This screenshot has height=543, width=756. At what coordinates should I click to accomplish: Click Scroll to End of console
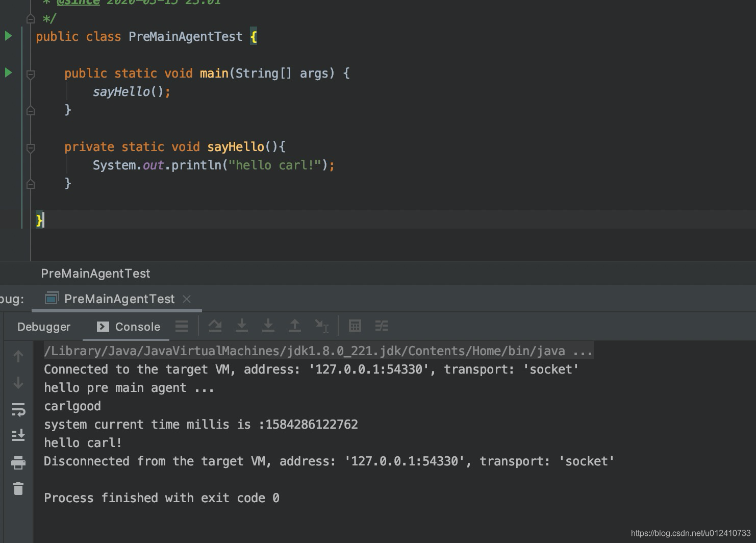(18, 436)
